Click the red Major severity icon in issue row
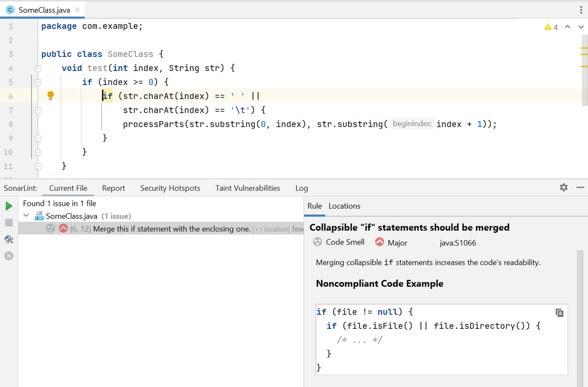This screenshot has height=387, width=588. [63, 228]
